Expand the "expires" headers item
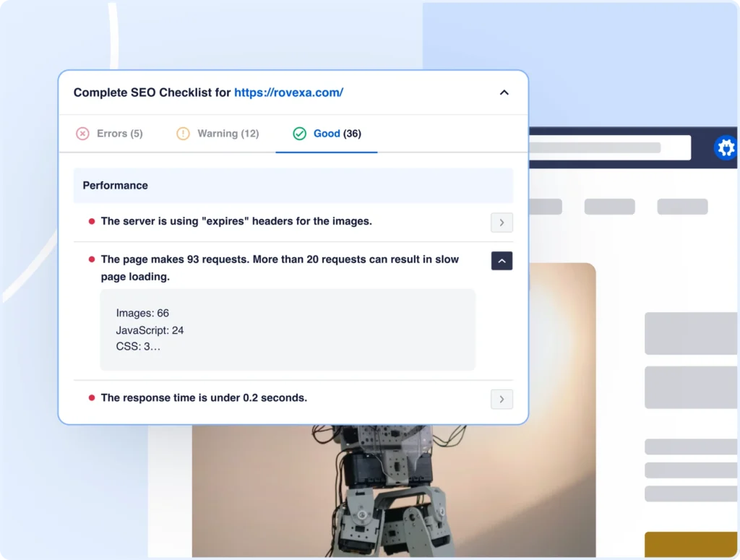This screenshot has height=560, width=740. tap(502, 223)
